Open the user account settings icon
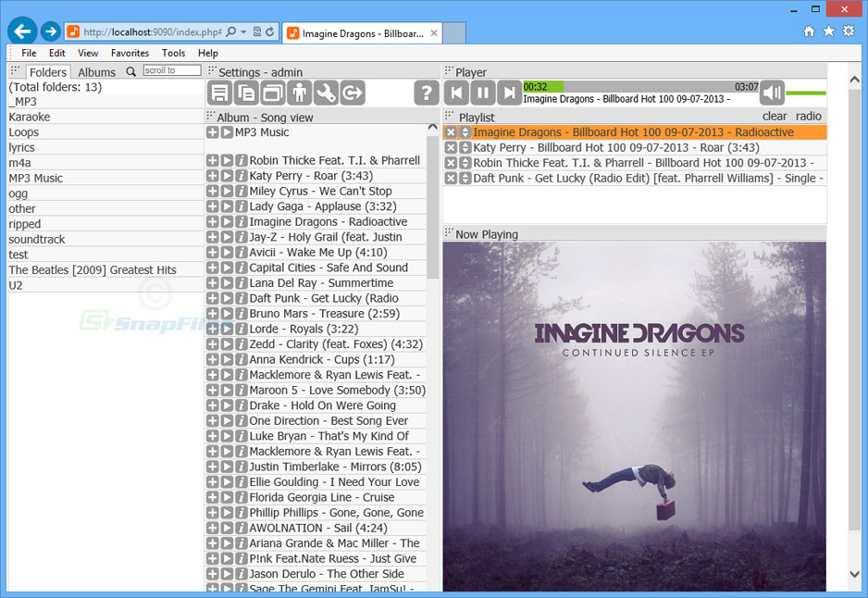 (x=298, y=92)
